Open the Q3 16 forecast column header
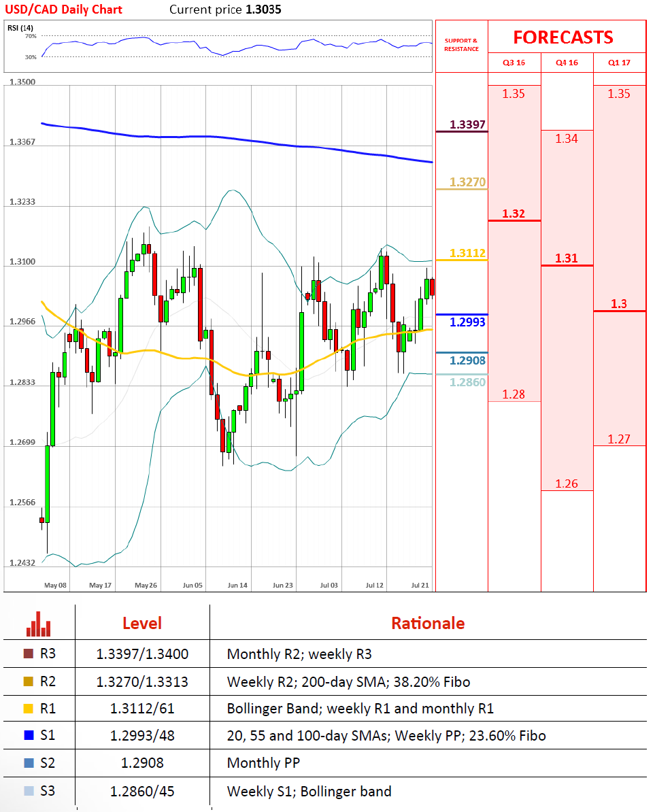This screenshot has height=812, width=655. (514, 63)
